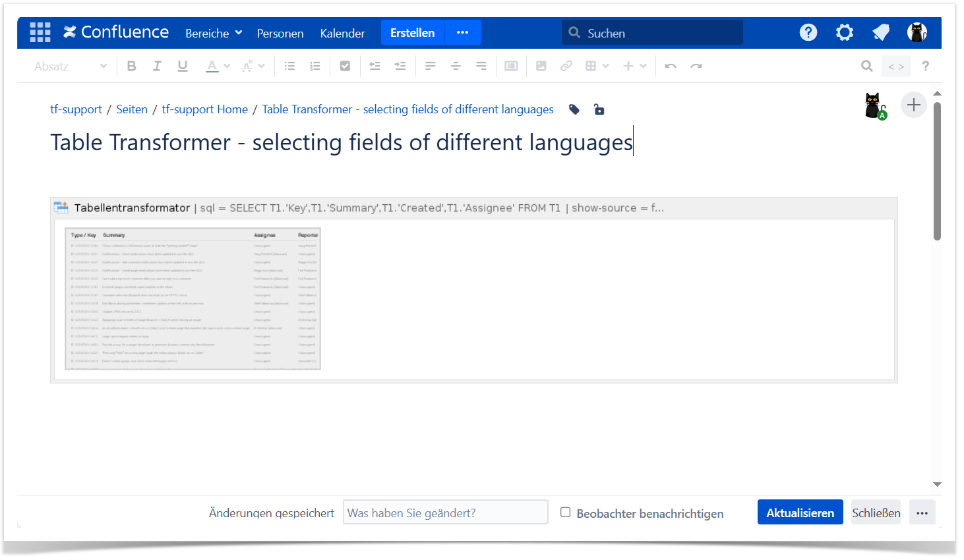
Task: Insert a link into the page
Action: (566, 66)
